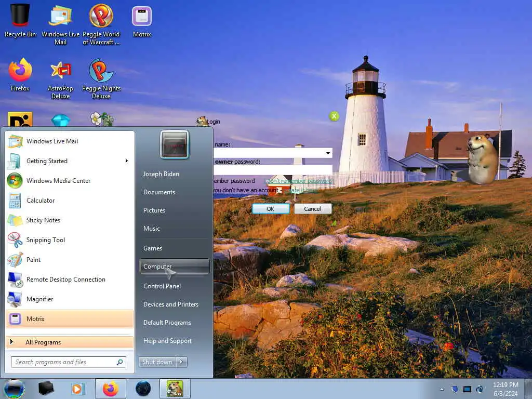Image resolution: width=532 pixels, height=399 pixels.
Task: Open shut down options arrow
Action: tap(181, 362)
